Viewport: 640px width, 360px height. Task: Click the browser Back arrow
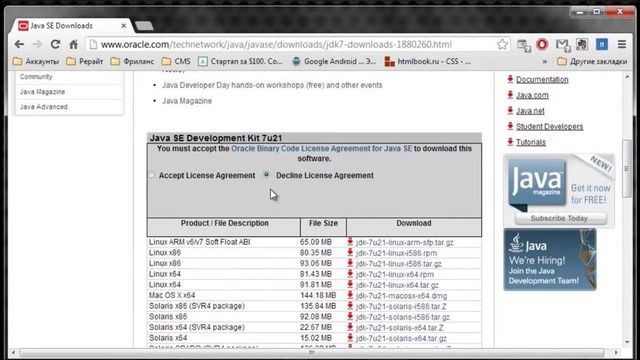click(19, 44)
